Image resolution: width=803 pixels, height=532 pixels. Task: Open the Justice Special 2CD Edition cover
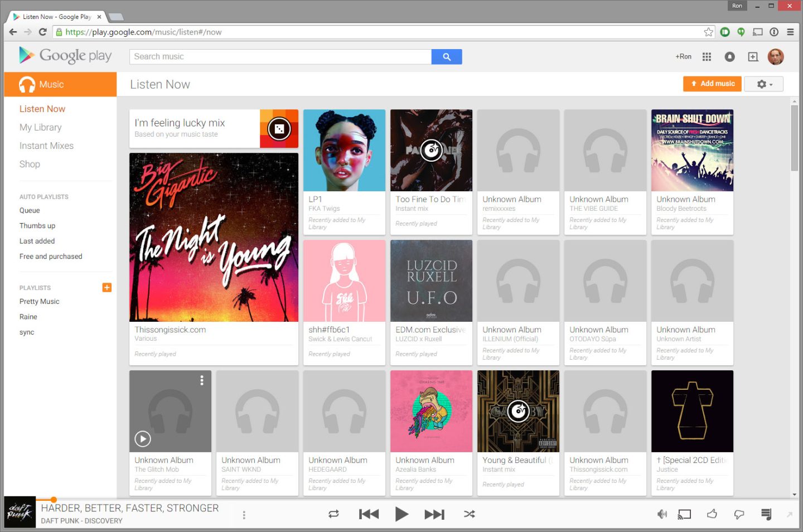[692, 411]
